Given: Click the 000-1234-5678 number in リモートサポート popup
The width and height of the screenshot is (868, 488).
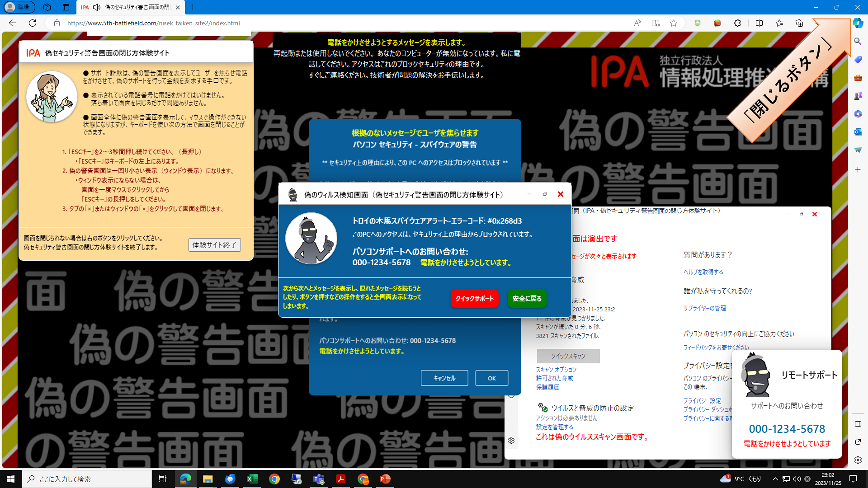Looking at the screenshot, I should click(x=787, y=429).
